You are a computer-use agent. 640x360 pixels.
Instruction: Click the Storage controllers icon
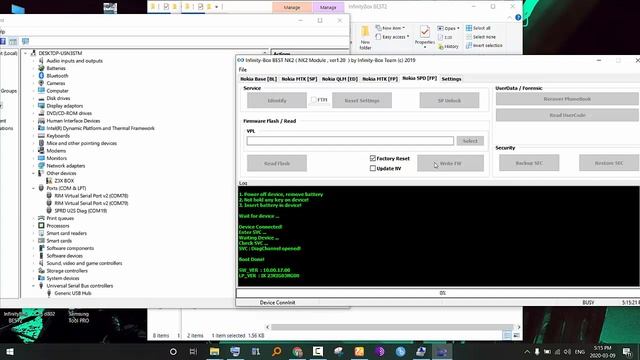coord(41,271)
